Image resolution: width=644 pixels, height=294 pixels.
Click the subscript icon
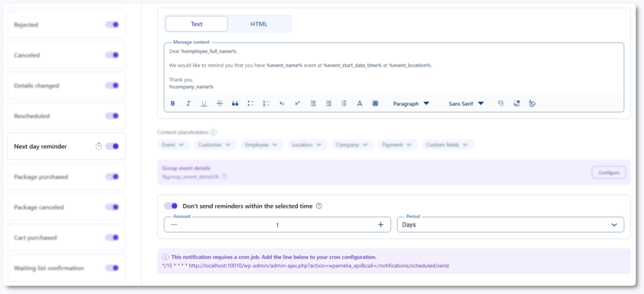pyautogui.click(x=282, y=104)
